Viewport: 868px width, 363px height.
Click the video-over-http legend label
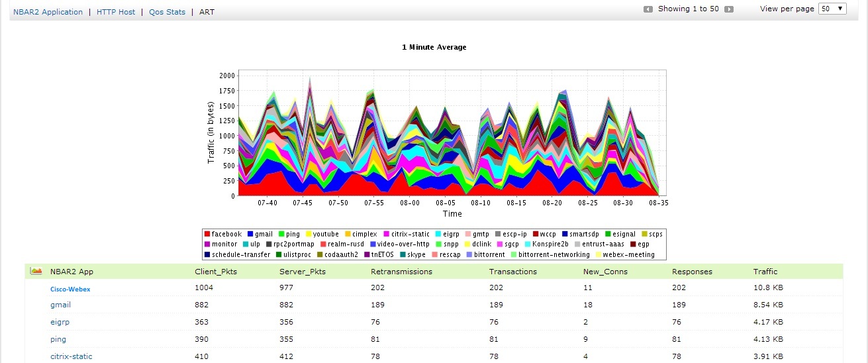[403, 244]
